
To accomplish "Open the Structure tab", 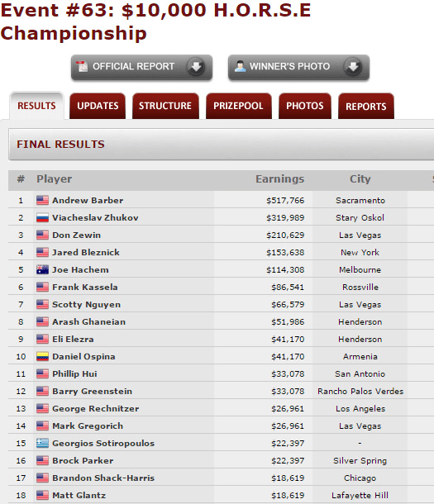I will tap(165, 106).
